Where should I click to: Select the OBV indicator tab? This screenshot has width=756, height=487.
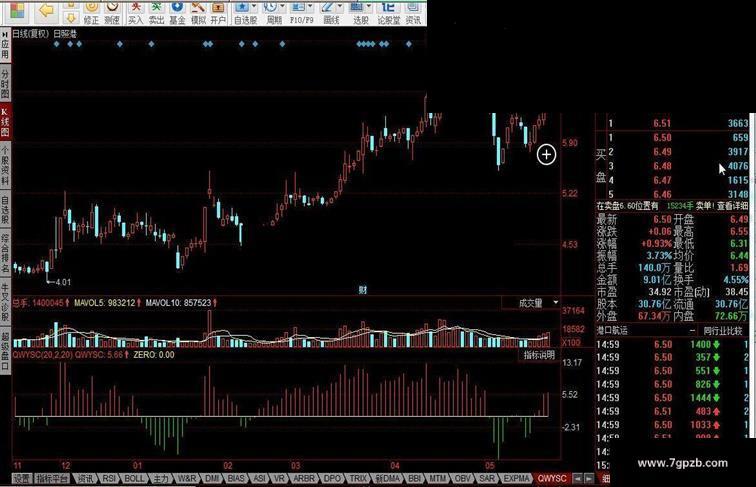pyautogui.click(x=463, y=479)
